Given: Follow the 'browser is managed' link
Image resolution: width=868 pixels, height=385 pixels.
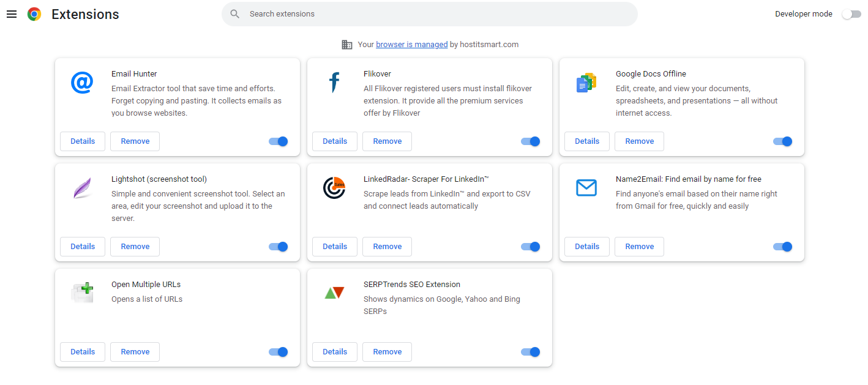Looking at the screenshot, I should click(x=412, y=45).
